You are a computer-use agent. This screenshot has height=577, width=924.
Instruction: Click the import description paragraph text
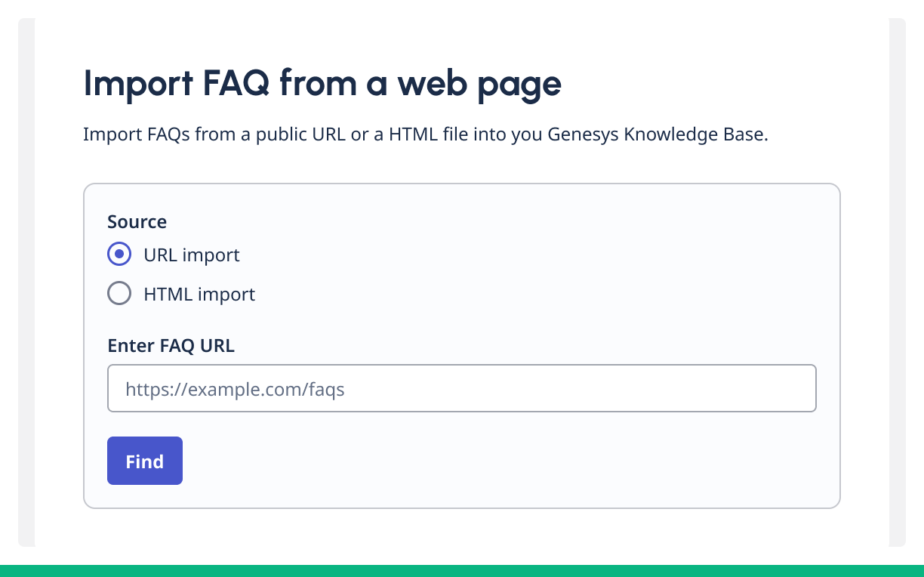point(425,135)
